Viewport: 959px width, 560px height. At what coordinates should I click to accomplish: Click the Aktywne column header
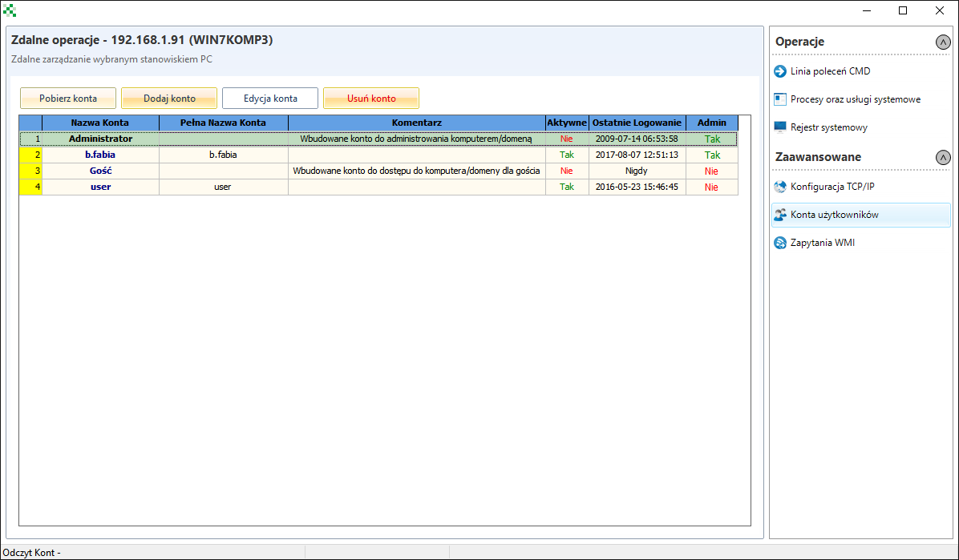click(x=567, y=123)
